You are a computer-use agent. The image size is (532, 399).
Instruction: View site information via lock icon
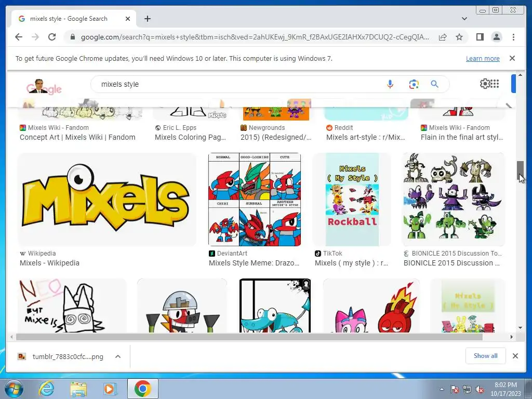[72, 37]
